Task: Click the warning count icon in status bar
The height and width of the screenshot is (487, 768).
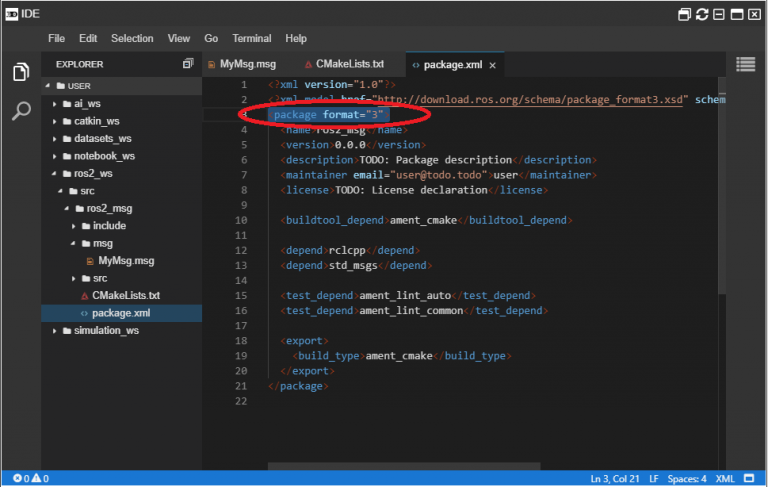Action: (36, 478)
